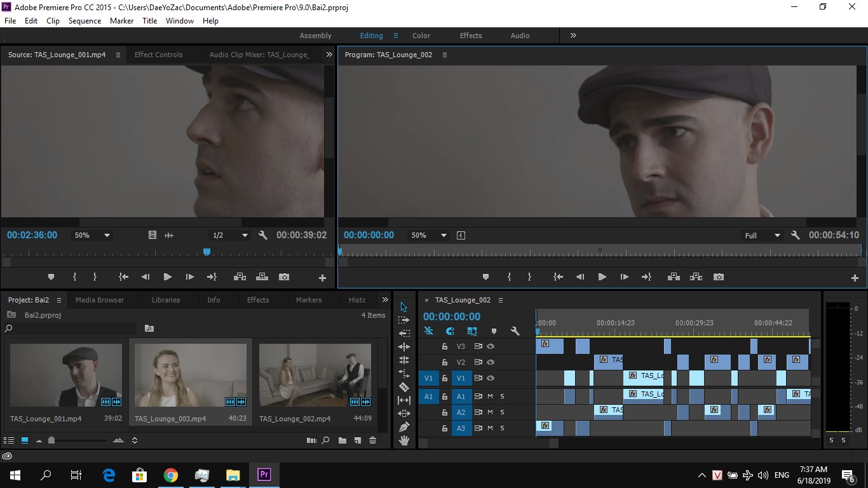Viewport: 868px width, 488px height.
Task: Add marker in Program monitor
Action: coord(485,277)
